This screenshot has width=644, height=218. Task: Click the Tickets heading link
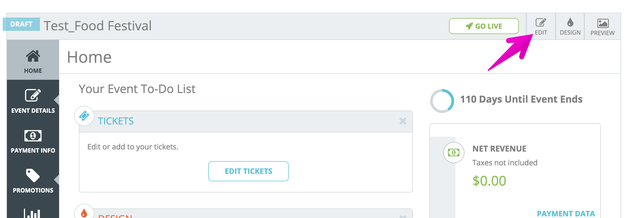116,121
